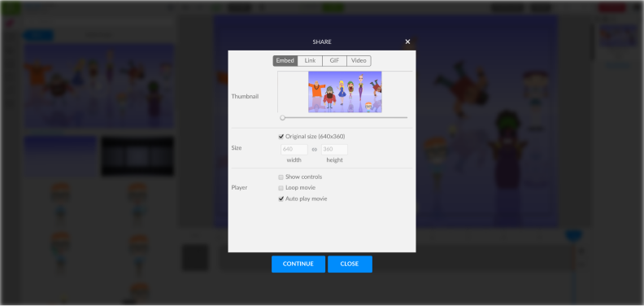Enable the Show controls checkbox
644x306 pixels.
pyautogui.click(x=281, y=177)
